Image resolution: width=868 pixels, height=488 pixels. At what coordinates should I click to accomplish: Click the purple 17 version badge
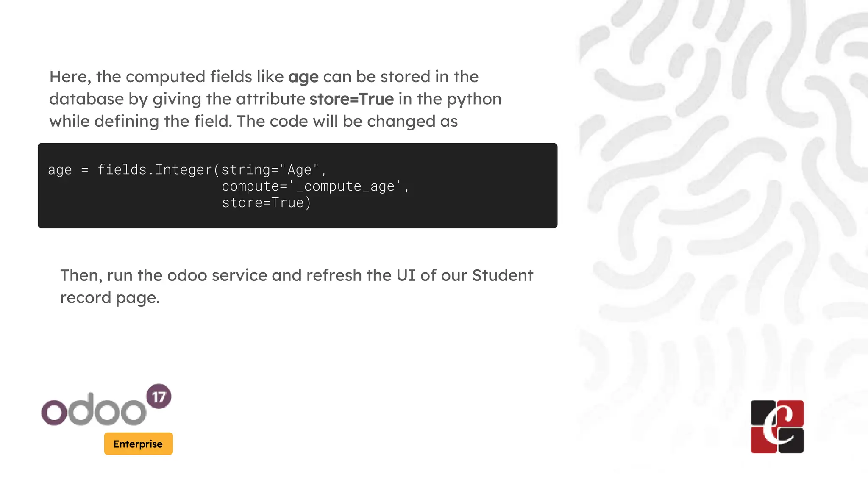[x=159, y=396]
